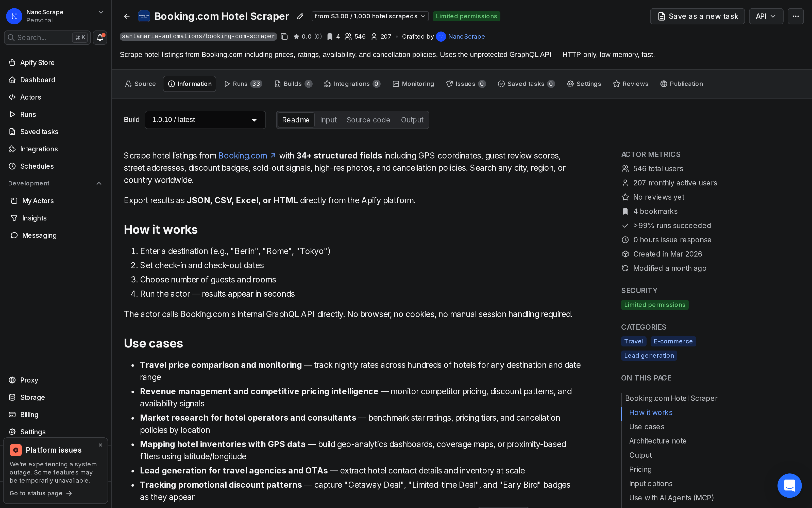Expand the NanoScrape account switcher
Screen dimensions: 812x508
click(x=101, y=12)
